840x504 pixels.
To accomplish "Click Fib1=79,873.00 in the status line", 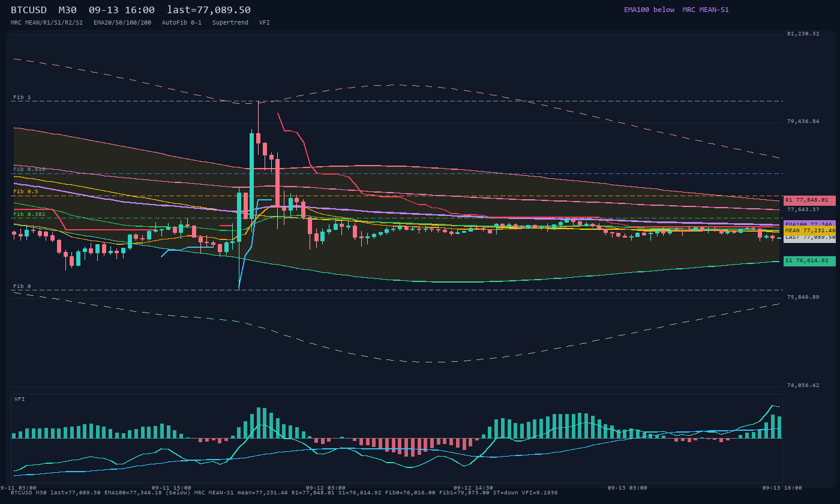I will click(461, 493).
